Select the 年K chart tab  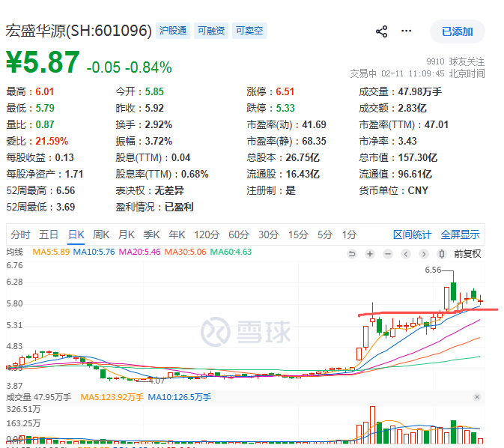point(177,234)
